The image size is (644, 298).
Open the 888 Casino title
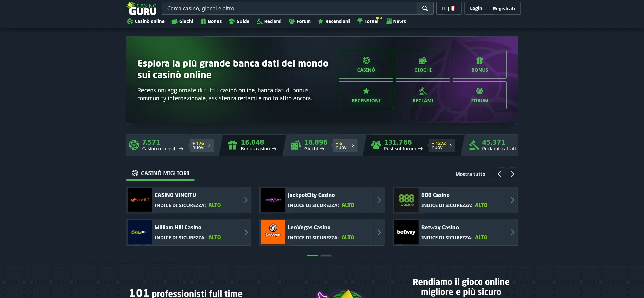(435, 195)
